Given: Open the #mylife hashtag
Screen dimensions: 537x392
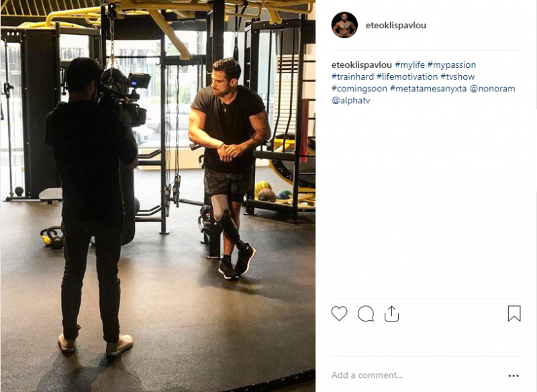Looking at the screenshot, I should pos(409,64).
